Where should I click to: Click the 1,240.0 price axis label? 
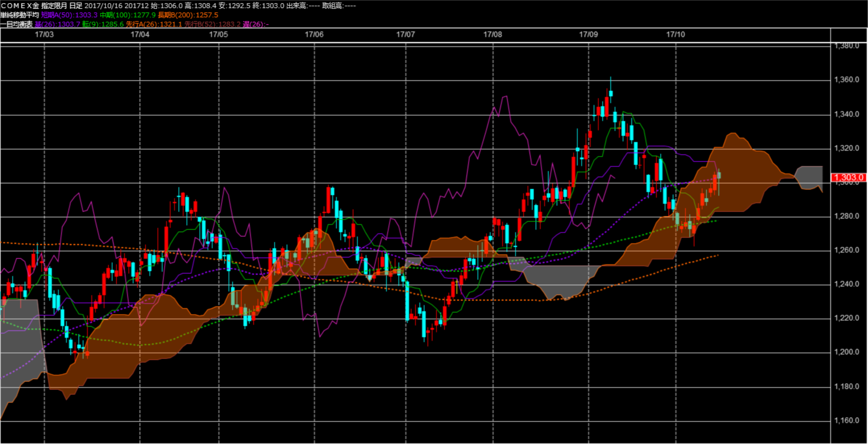pos(847,284)
